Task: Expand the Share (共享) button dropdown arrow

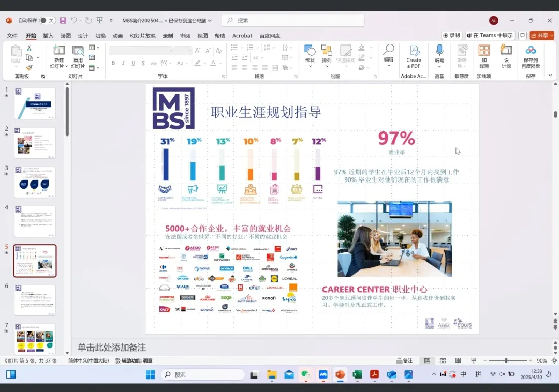Action: click(x=551, y=36)
